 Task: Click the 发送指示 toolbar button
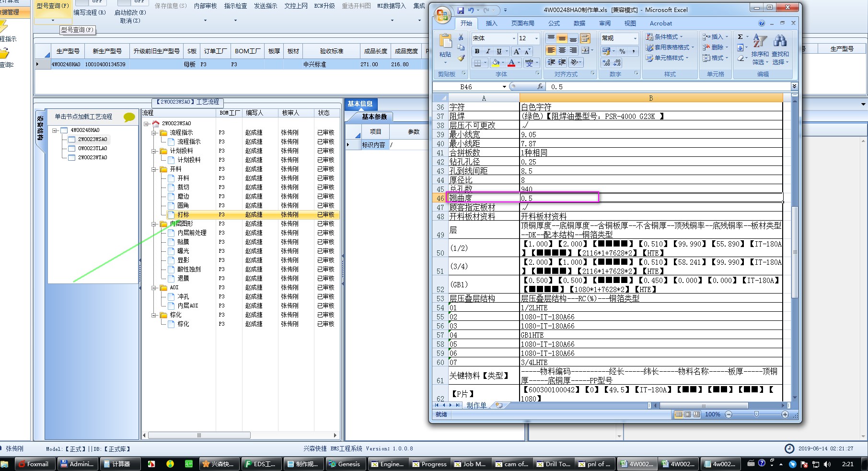click(x=266, y=6)
